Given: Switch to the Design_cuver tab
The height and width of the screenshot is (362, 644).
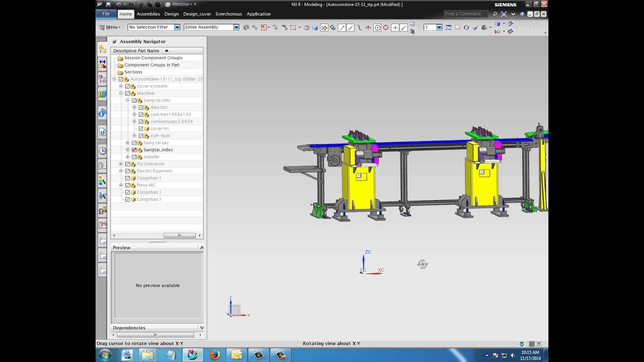Looking at the screenshot, I should [x=197, y=14].
